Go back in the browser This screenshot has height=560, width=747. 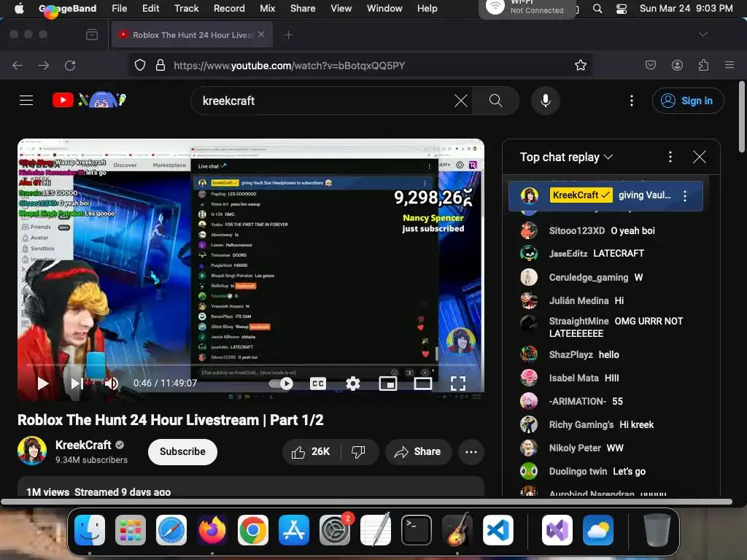pos(18,65)
